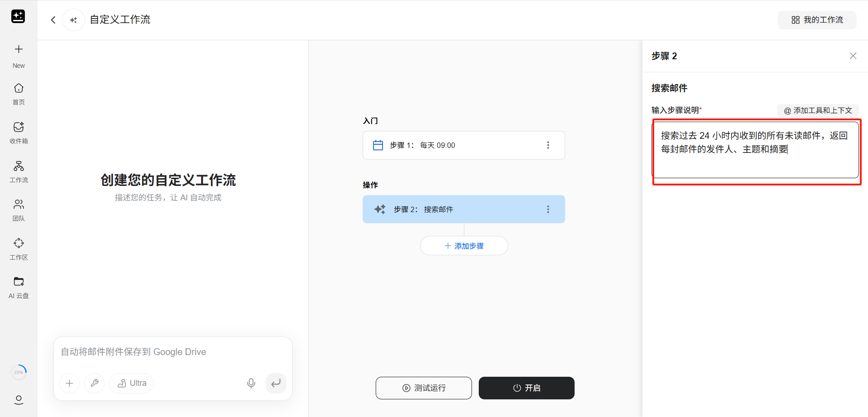Click the 开启 enable workflow button
The height and width of the screenshot is (417, 868).
(526, 388)
